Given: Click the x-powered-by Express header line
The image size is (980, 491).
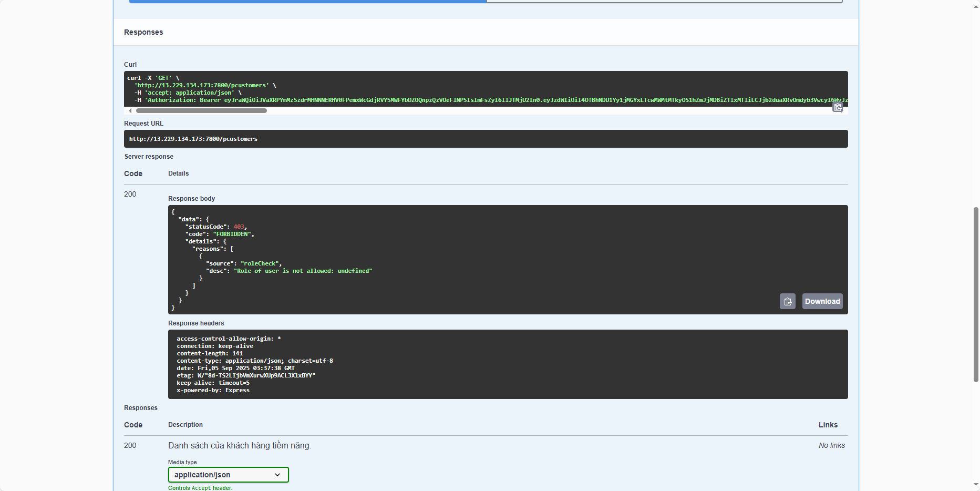Looking at the screenshot, I should [213, 390].
